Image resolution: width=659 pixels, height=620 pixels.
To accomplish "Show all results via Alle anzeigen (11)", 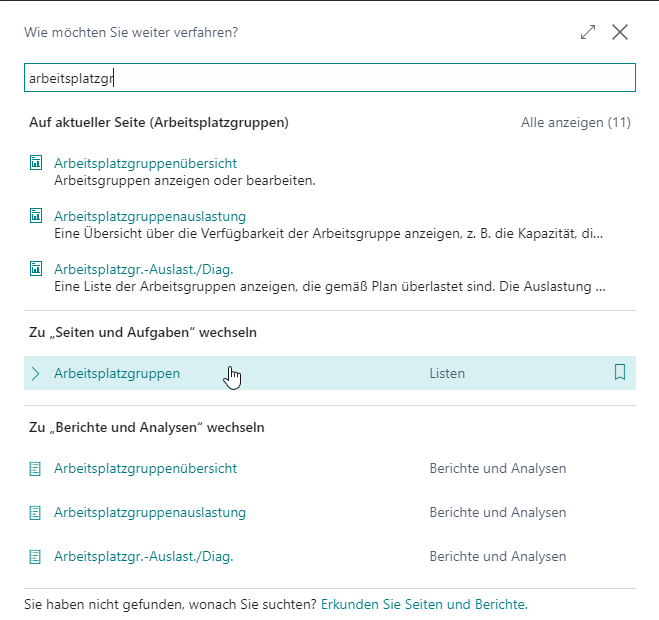I will (x=575, y=122).
